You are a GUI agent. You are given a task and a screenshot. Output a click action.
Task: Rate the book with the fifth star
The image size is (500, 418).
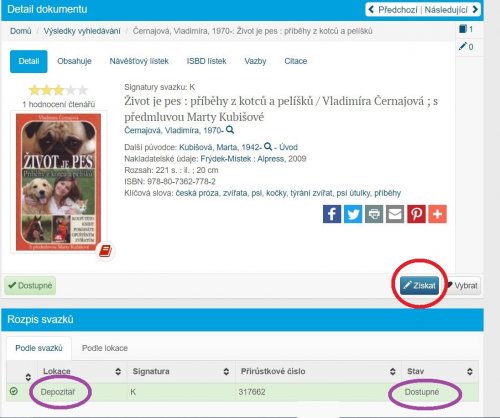82,90
